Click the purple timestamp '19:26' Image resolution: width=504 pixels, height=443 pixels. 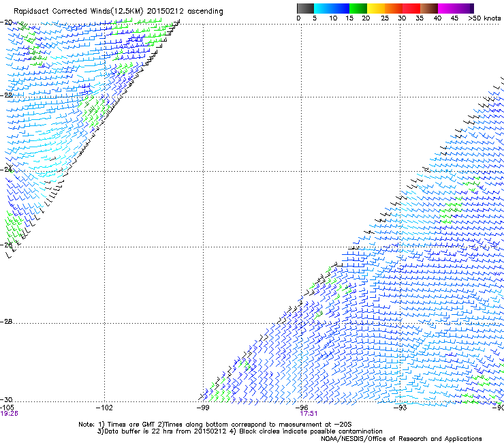tap(9, 414)
